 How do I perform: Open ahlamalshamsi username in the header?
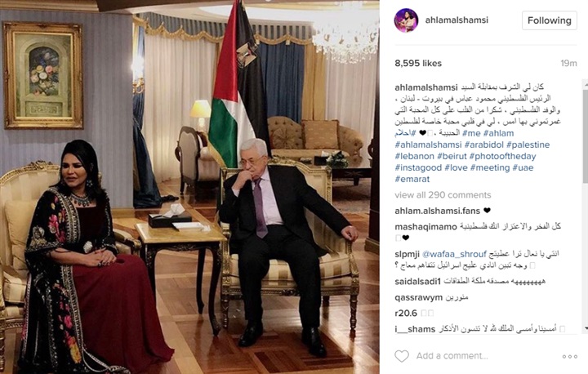point(457,20)
